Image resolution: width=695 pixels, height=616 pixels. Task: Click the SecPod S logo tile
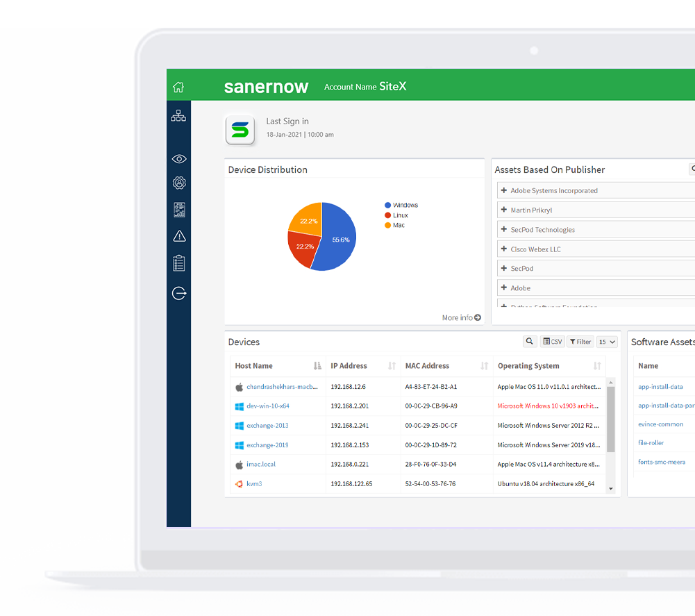240,130
